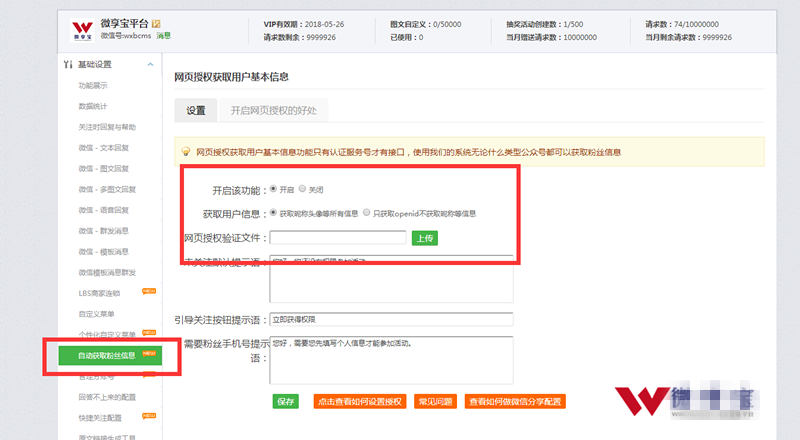
Task: Switch to the 设置 tab
Action: coord(195,110)
